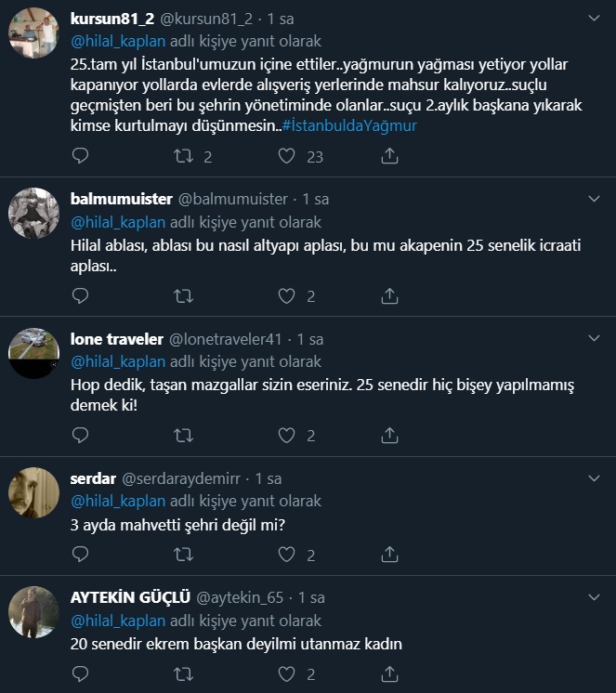Expand the menu chevron on balmumuister's tweet

(x=595, y=199)
